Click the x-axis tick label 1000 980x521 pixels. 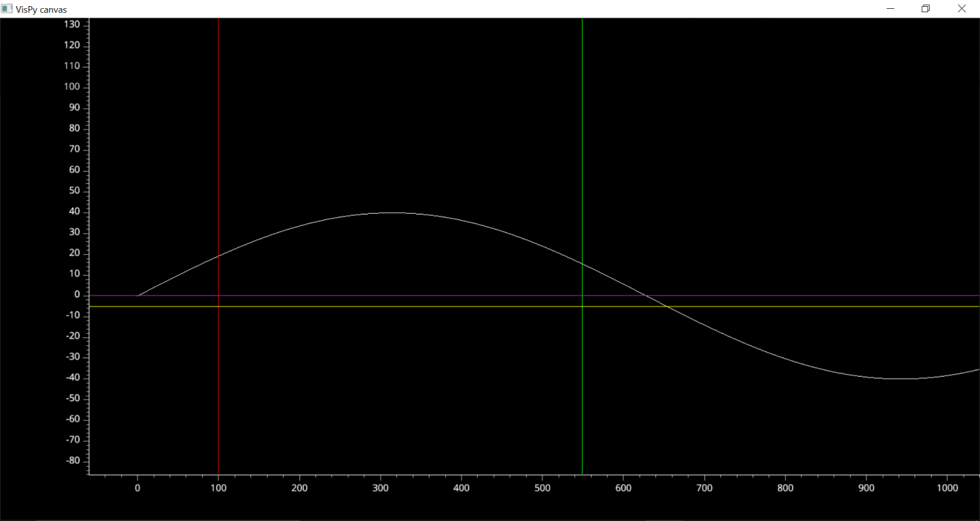947,488
